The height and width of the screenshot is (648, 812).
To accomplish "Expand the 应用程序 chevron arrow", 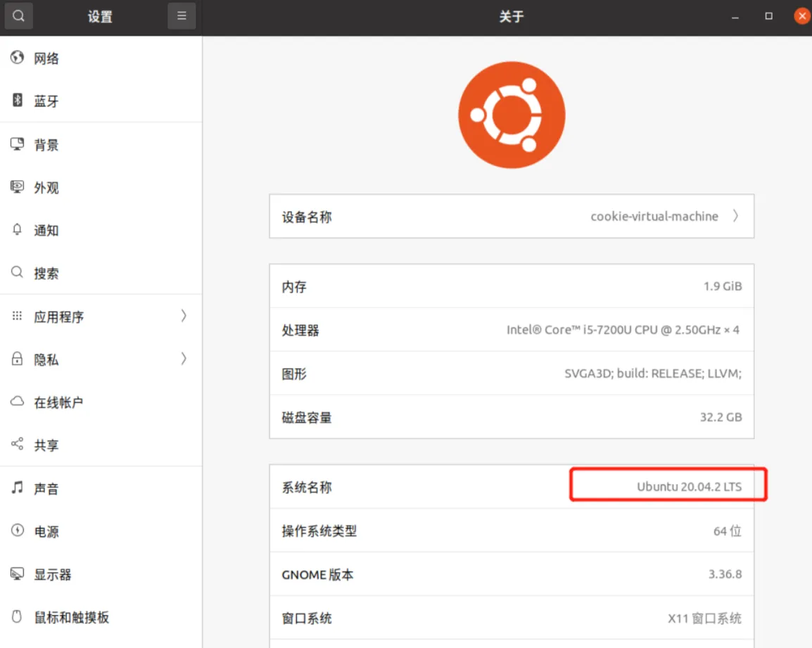I will [x=184, y=316].
